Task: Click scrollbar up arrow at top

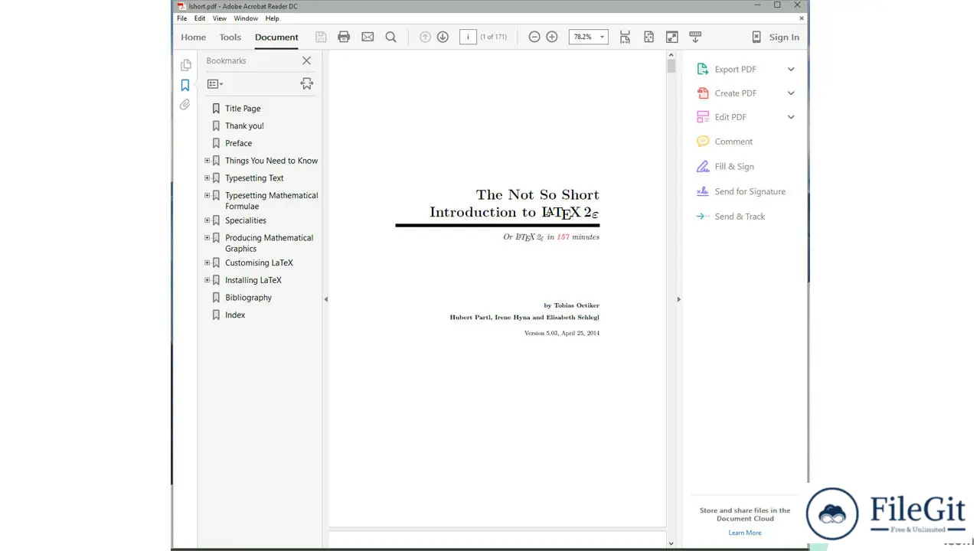Action: (671, 55)
